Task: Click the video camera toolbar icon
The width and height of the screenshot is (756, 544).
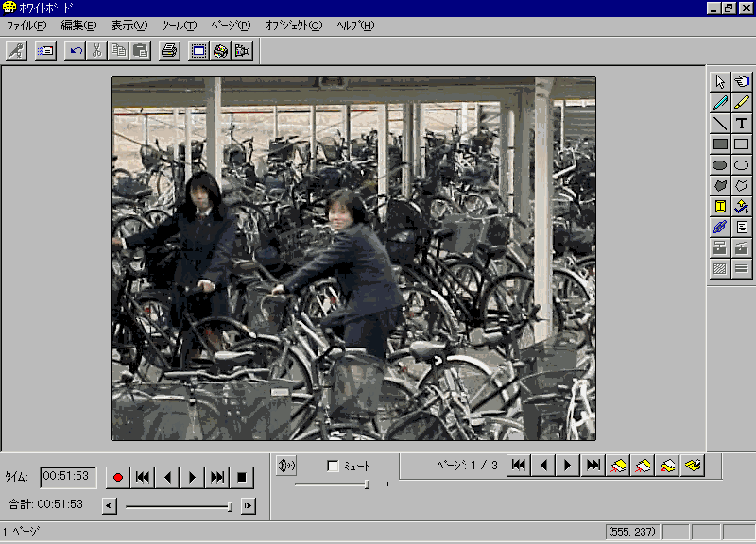Action: [x=243, y=51]
